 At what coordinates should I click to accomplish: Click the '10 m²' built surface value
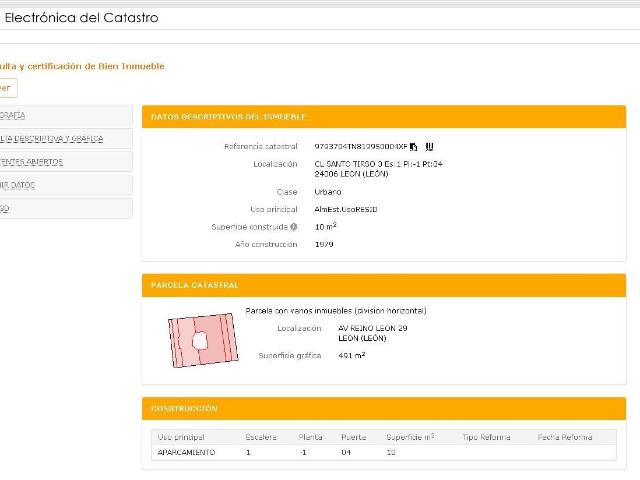tap(325, 227)
